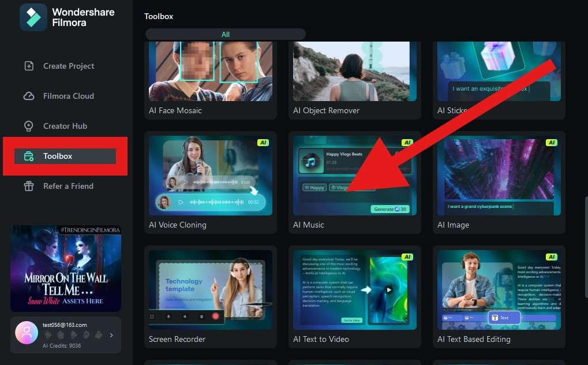The height and width of the screenshot is (365, 588).
Task: Launch the AI Voice Cloning tool
Action: point(211,182)
